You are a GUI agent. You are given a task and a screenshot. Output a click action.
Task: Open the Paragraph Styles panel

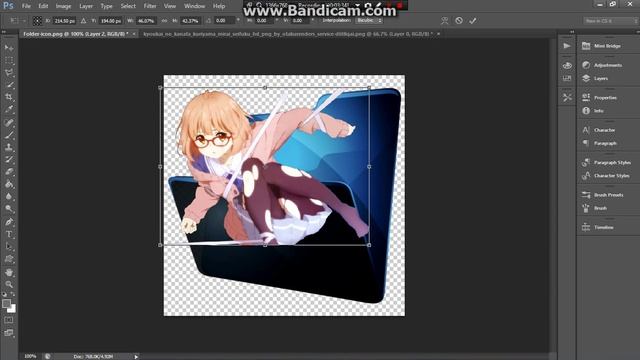tap(606, 162)
